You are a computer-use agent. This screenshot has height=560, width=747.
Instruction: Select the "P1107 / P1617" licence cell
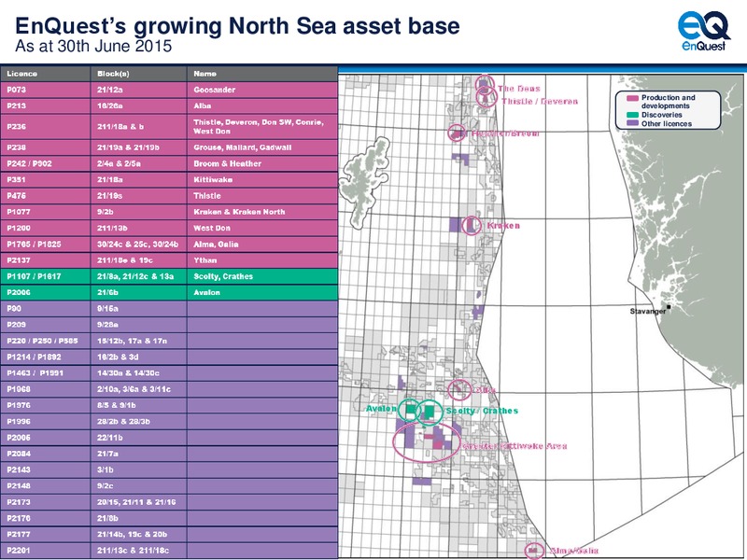(45, 276)
